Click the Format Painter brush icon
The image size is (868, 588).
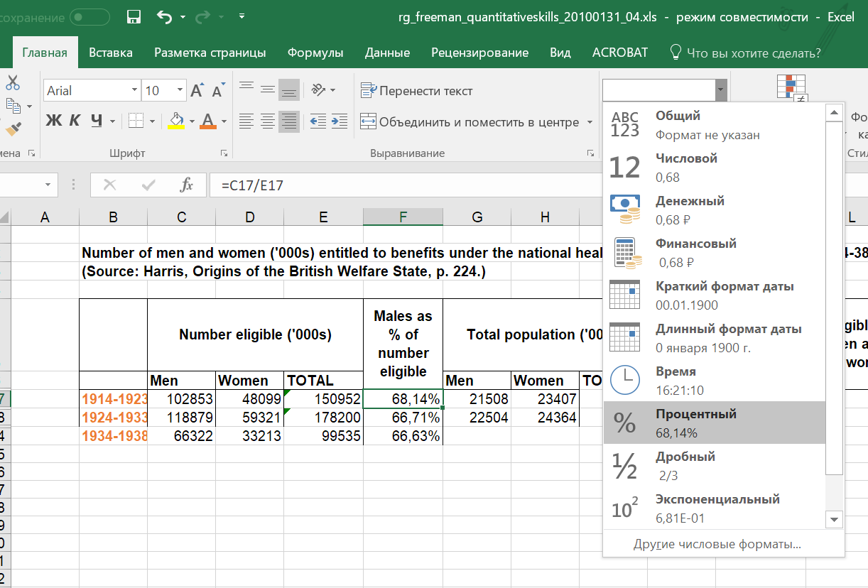[13, 129]
